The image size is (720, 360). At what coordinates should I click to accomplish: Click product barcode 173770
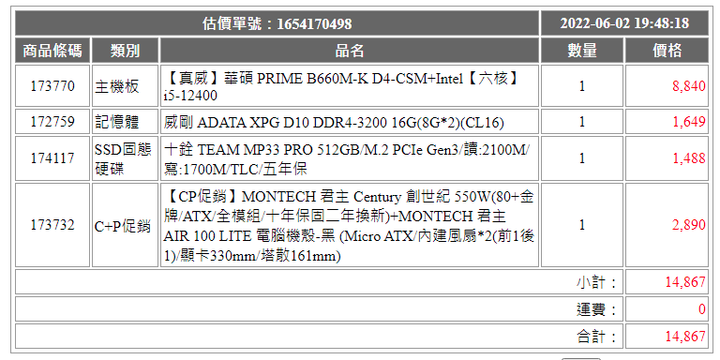53,86
